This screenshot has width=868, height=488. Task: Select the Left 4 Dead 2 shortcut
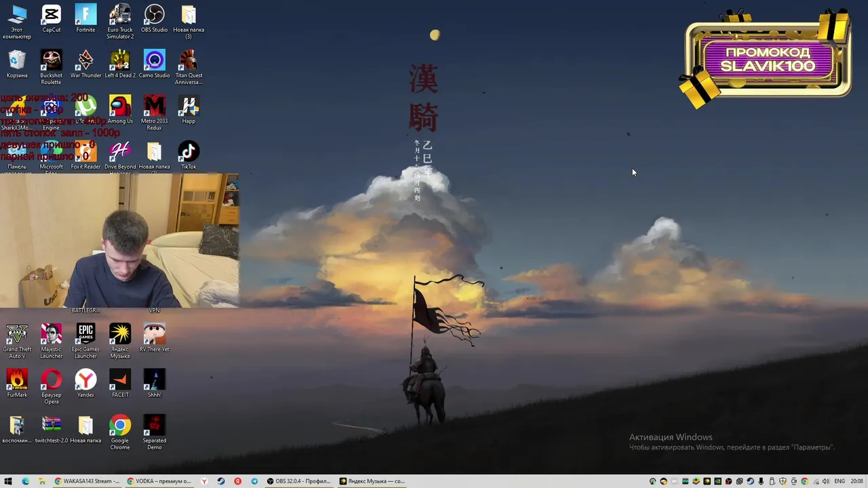click(x=120, y=64)
